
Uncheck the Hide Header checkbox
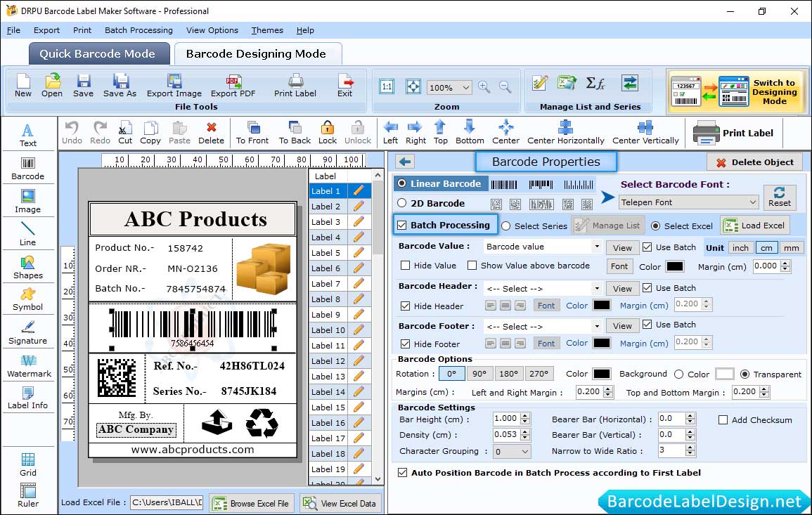tap(406, 306)
